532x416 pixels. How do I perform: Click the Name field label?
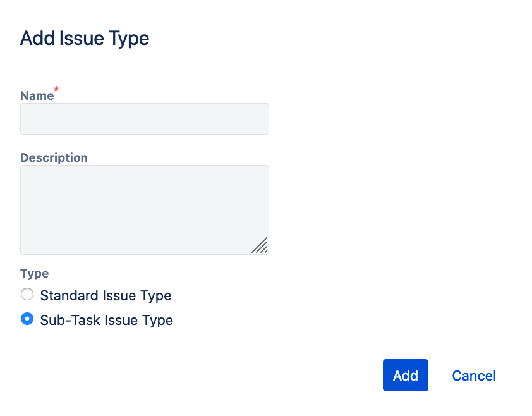37,95
